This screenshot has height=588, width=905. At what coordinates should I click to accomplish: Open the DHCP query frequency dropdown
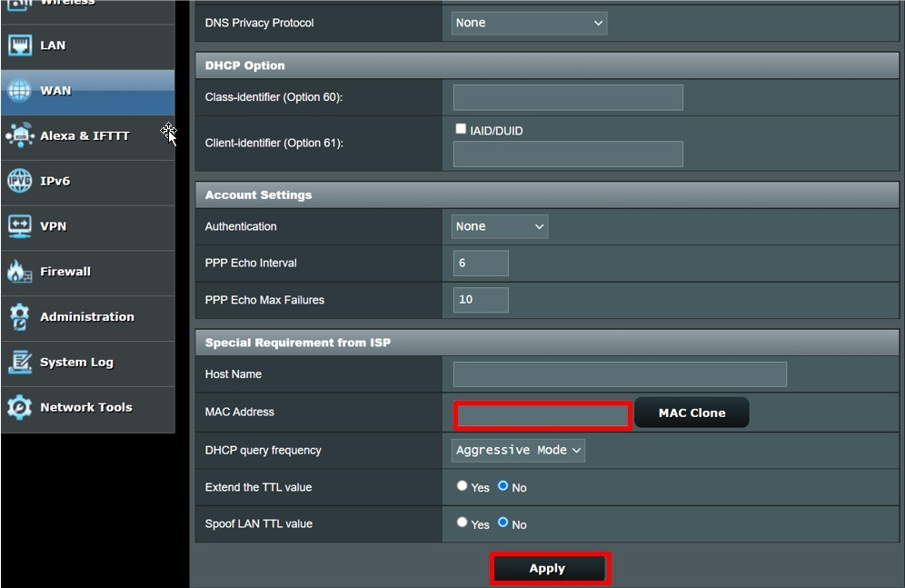518,450
